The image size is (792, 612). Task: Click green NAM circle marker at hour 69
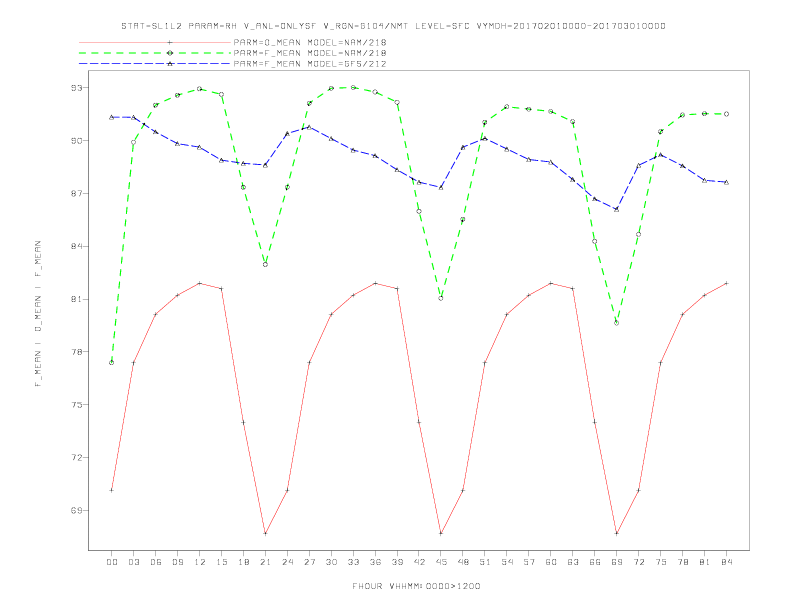(617, 323)
